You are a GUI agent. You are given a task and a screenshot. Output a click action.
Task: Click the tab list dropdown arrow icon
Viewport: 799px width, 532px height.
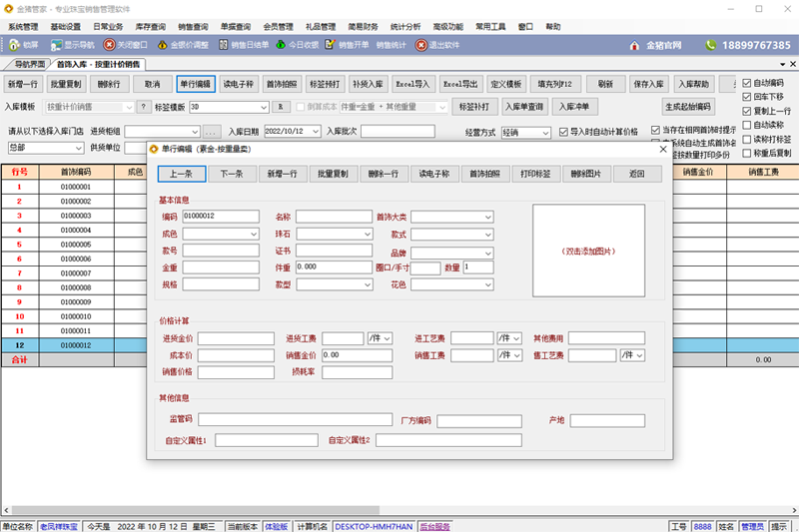783,64
